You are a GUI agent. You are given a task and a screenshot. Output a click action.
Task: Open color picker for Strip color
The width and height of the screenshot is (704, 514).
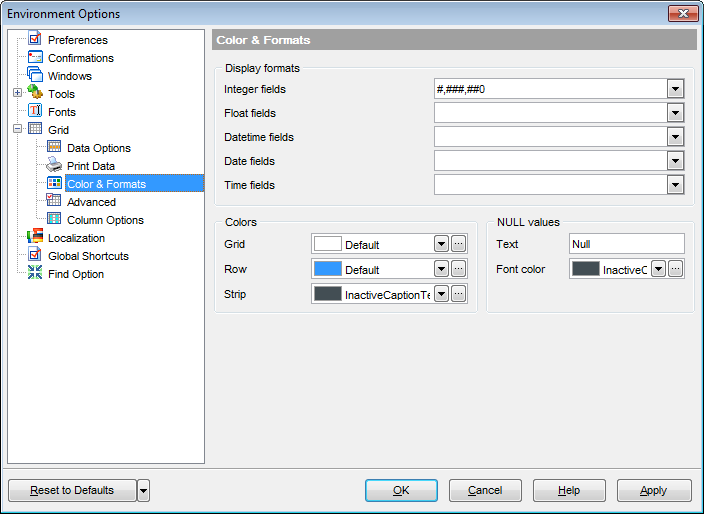click(458, 294)
